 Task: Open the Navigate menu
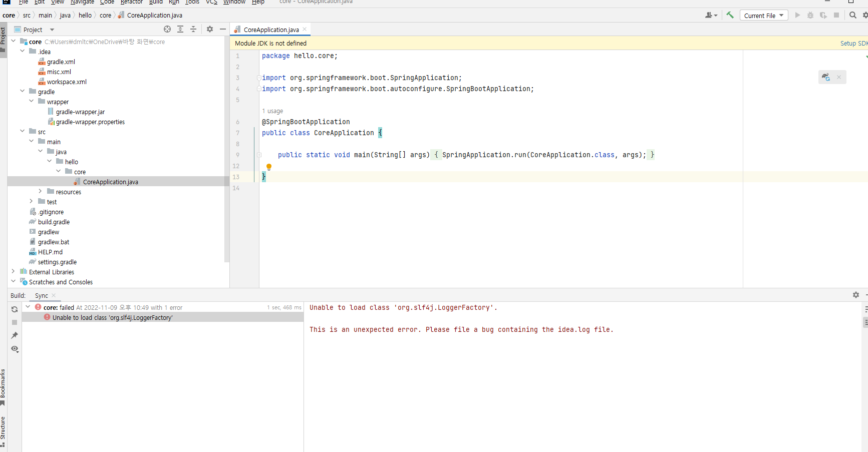[x=82, y=2]
